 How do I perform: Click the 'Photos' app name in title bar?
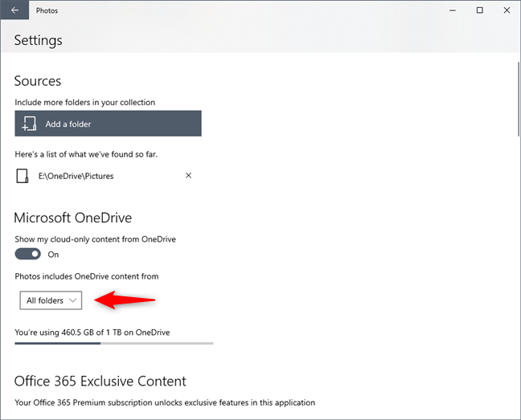point(47,10)
